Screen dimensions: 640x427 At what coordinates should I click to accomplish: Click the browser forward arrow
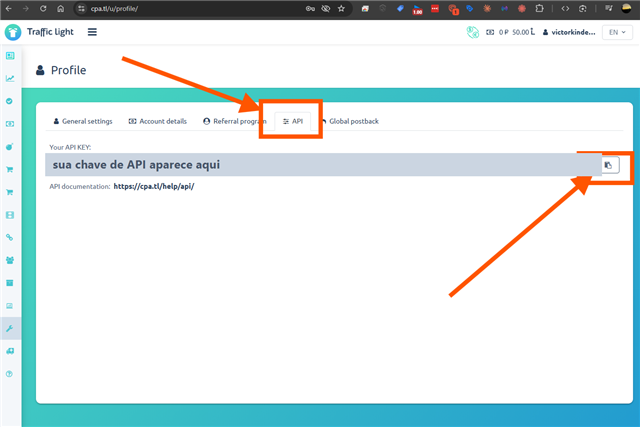[26, 9]
